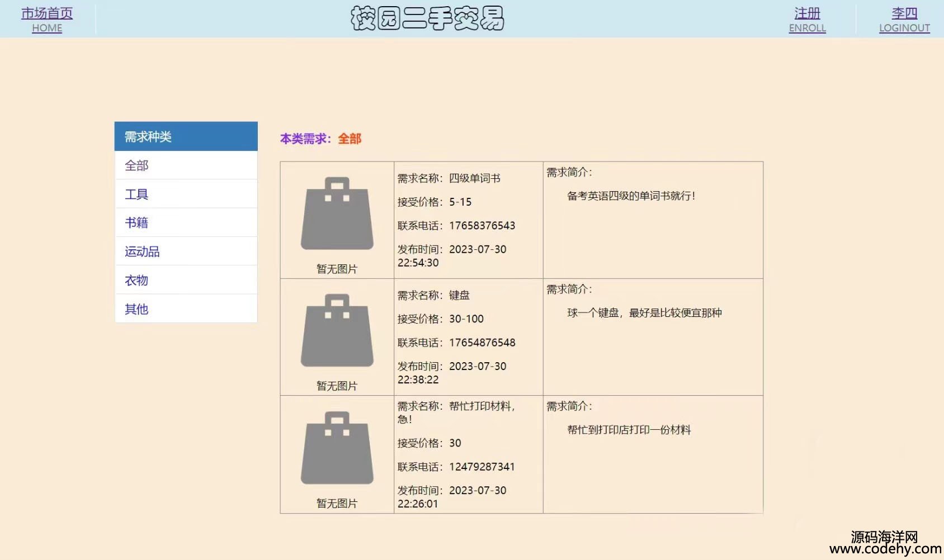Open the 市场首页 HOME link
The height and width of the screenshot is (560, 944).
point(47,20)
